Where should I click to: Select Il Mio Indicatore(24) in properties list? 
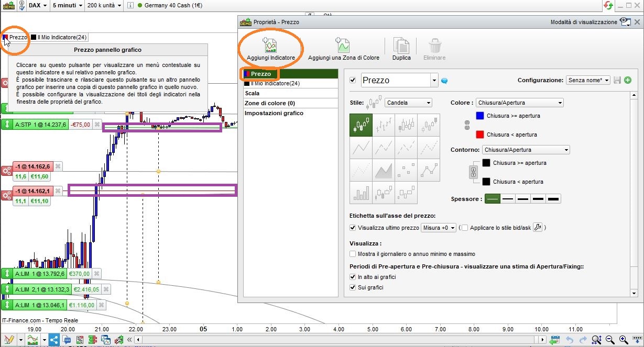coord(290,83)
